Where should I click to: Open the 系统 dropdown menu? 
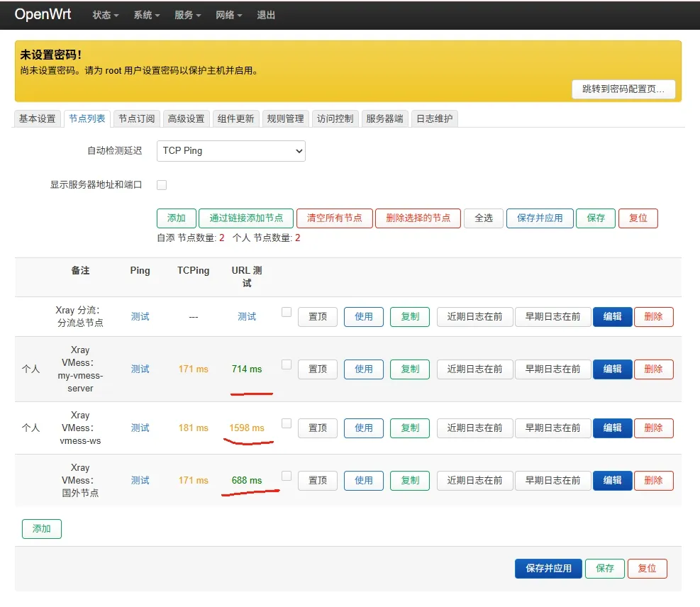[x=146, y=15]
